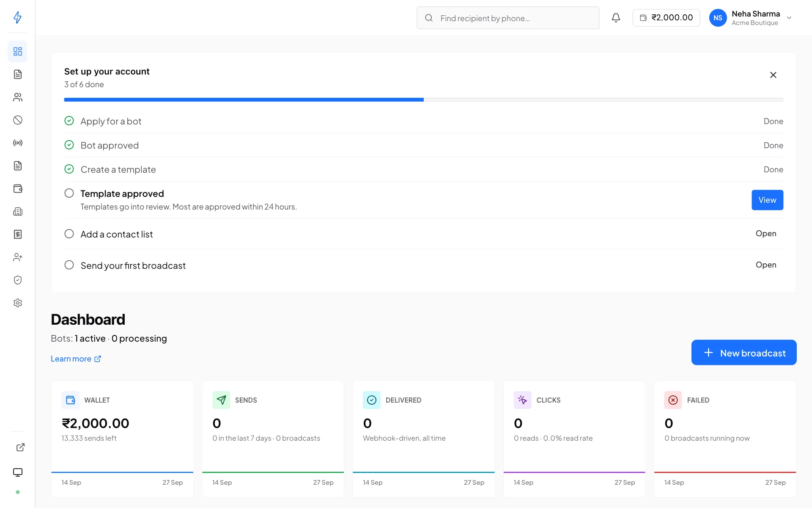
Task: Open the shield check icon in sidebar
Action: 17,280
